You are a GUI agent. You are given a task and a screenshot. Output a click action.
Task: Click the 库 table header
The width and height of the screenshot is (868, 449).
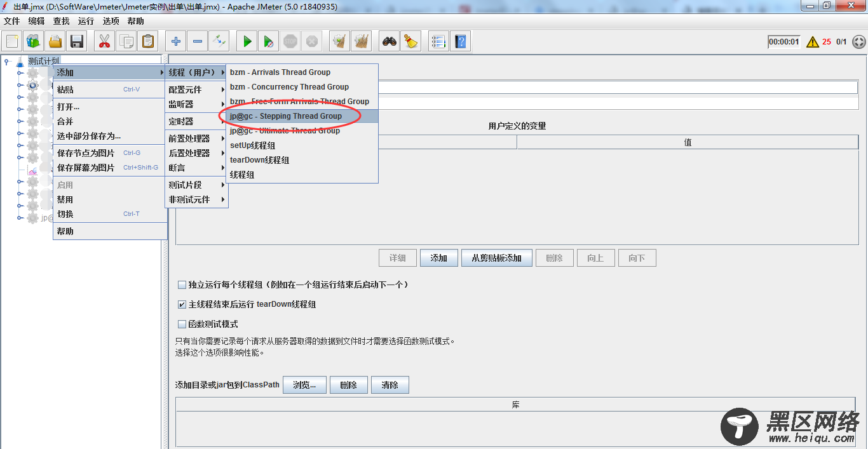(516, 405)
